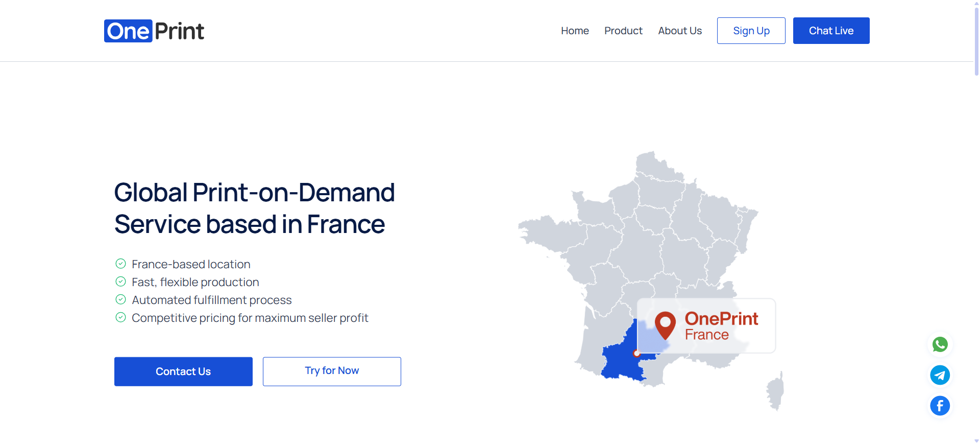
Task: Open the Product nav menu
Action: pos(623,31)
